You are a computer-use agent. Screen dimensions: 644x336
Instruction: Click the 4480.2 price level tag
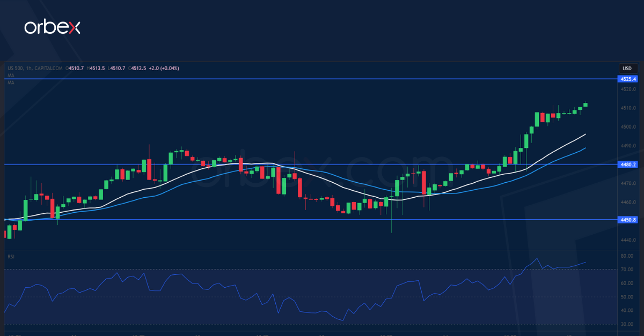click(x=628, y=165)
